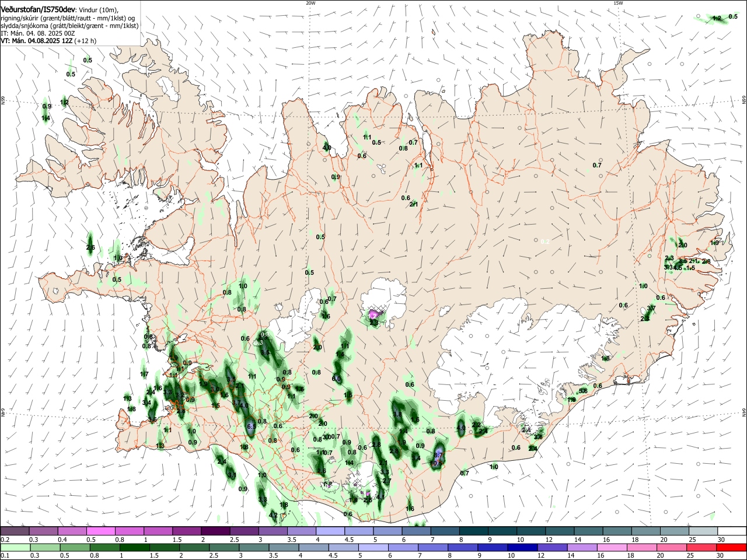
Task: Click the 6.0 precipitation value on the map
Action: tap(336, 379)
